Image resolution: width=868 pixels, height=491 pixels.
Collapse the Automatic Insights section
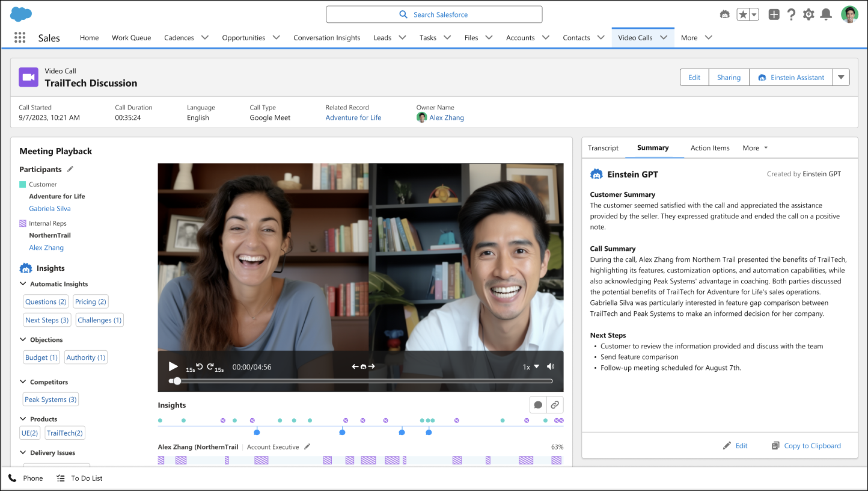(x=23, y=284)
